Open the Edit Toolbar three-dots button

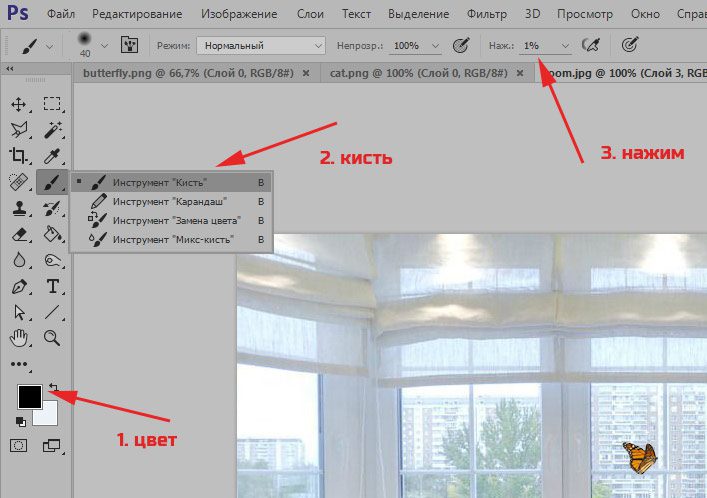coord(19,364)
